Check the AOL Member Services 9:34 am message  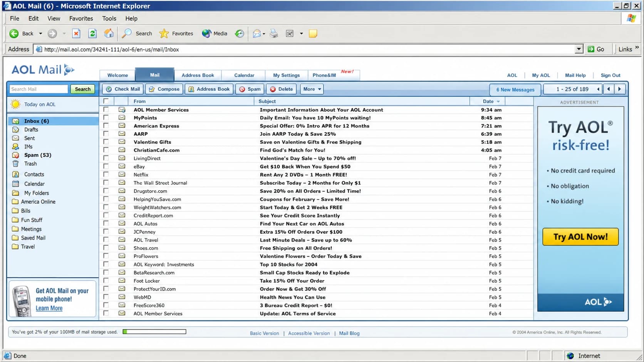point(106,110)
